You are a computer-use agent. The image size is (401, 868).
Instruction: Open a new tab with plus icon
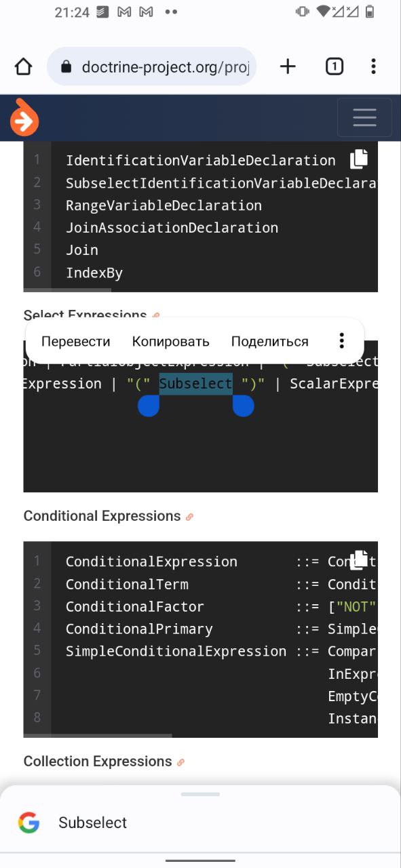(288, 66)
